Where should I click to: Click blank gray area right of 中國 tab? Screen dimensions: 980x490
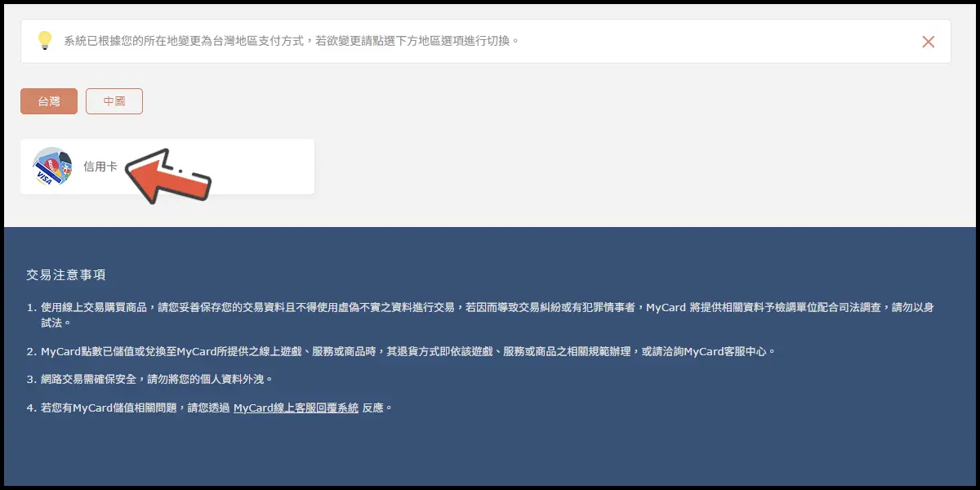[490, 101]
